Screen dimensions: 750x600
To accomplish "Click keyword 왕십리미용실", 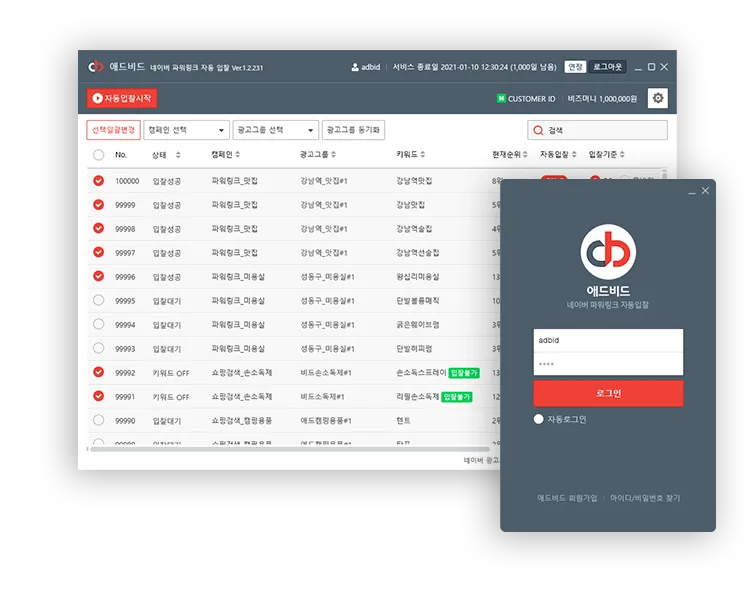I will click(418, 277).
